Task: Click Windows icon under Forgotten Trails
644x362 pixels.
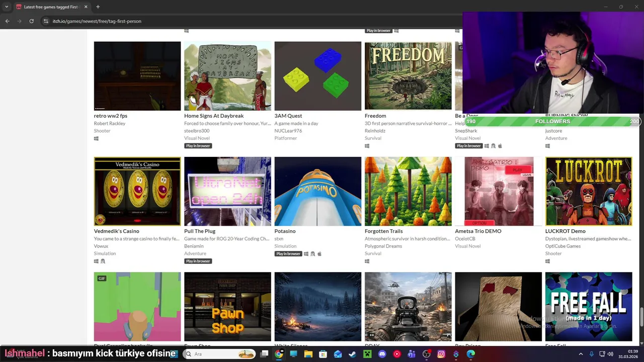Action: [367, 261]
